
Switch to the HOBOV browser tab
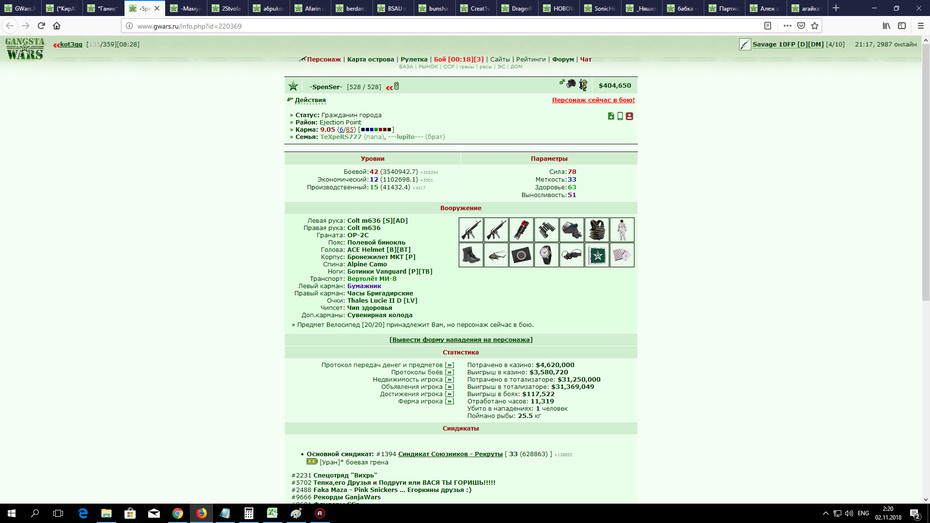(x=559, y=8)
